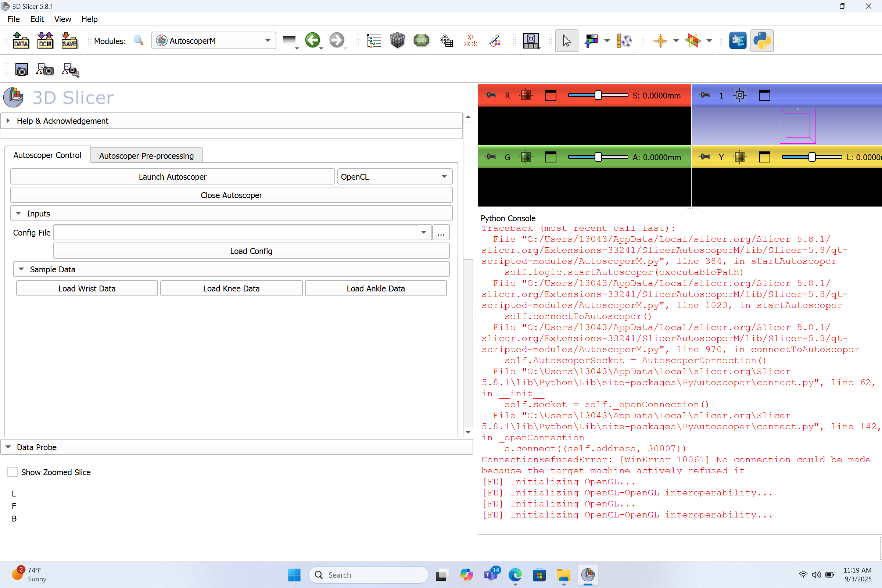
Task: Toggle pin icon in Green slice view
Action: pyautogui.click(x=490, y=157)
